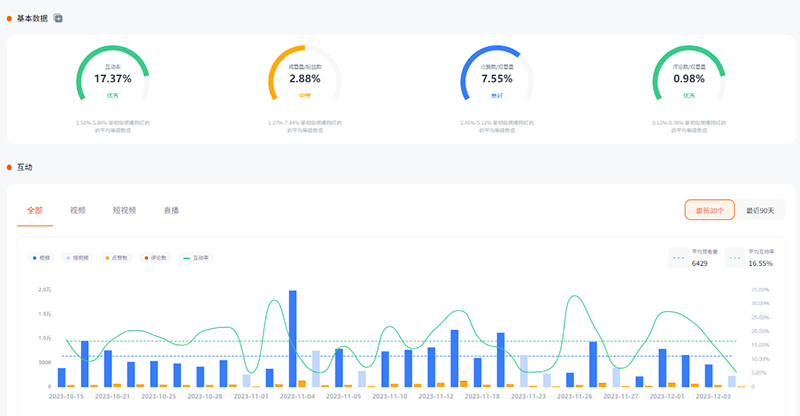Click the 2023-10-15 date on the axis
The height and width of the screenshot is (416, 800).
(x=67, y=396)
